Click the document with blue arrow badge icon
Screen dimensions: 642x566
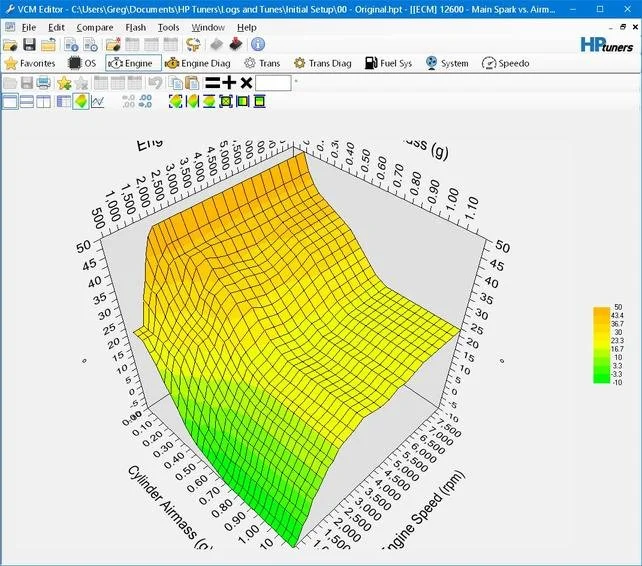[x=71, y=45]
